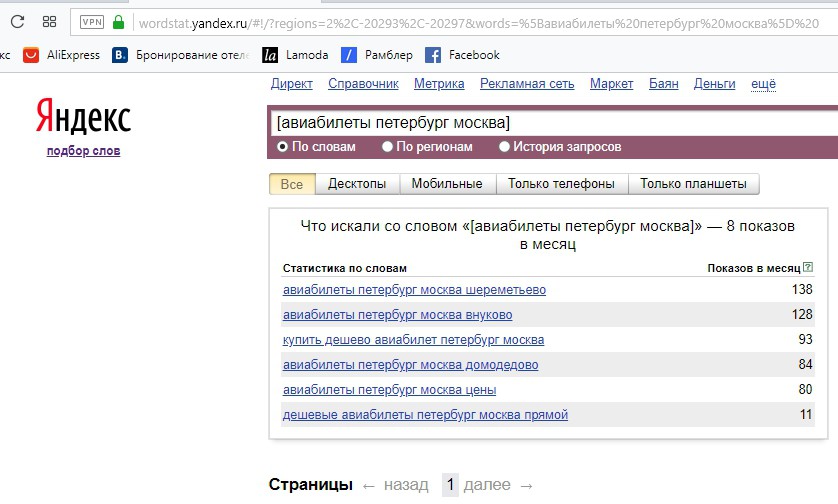Viewport: 838px width, 504px height.
Task: Open the Метрика link
Action: tap(439, 84)
